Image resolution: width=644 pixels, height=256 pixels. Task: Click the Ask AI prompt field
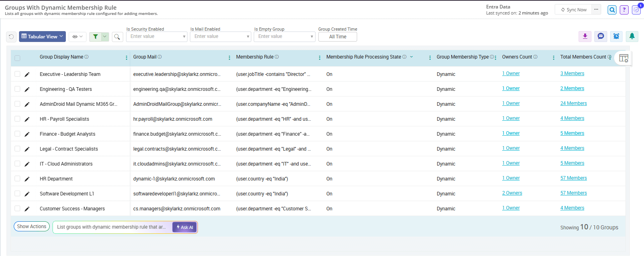(112, 227)
